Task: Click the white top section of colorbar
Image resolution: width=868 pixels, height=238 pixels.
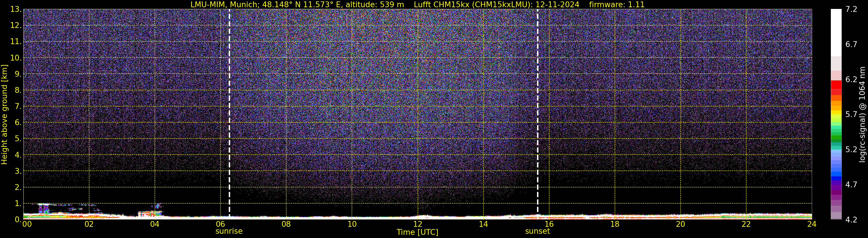Action: coord(836,32)
